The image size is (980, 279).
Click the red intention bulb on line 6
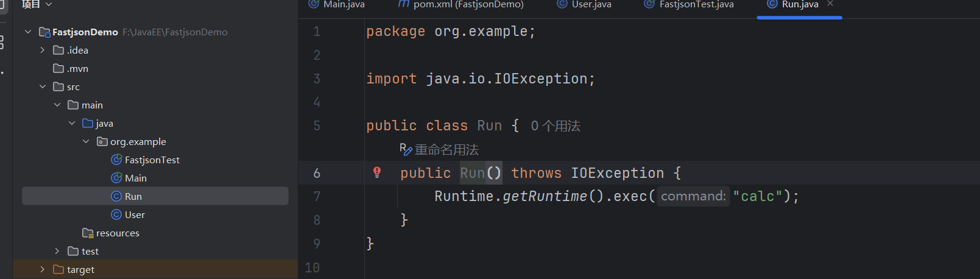[377, 172]
